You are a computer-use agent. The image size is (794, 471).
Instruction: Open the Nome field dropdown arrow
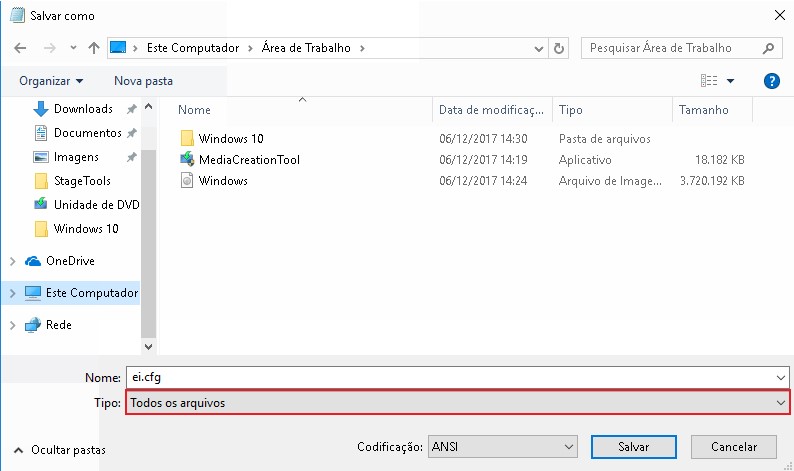pos(780,378)
